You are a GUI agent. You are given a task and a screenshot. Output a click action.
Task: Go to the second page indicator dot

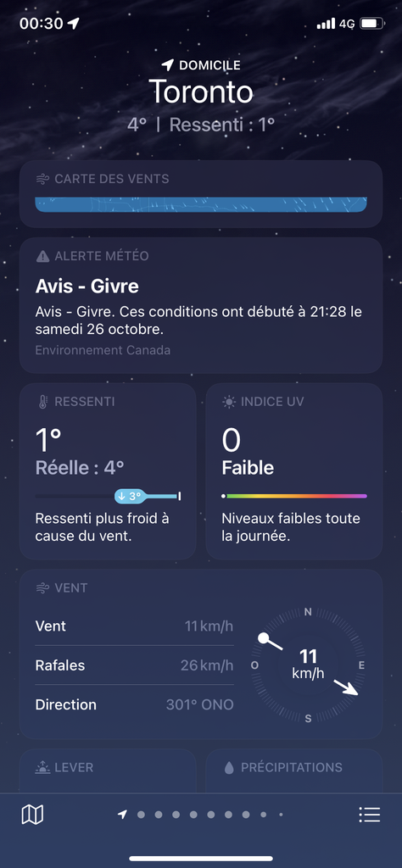coord(141,815)
